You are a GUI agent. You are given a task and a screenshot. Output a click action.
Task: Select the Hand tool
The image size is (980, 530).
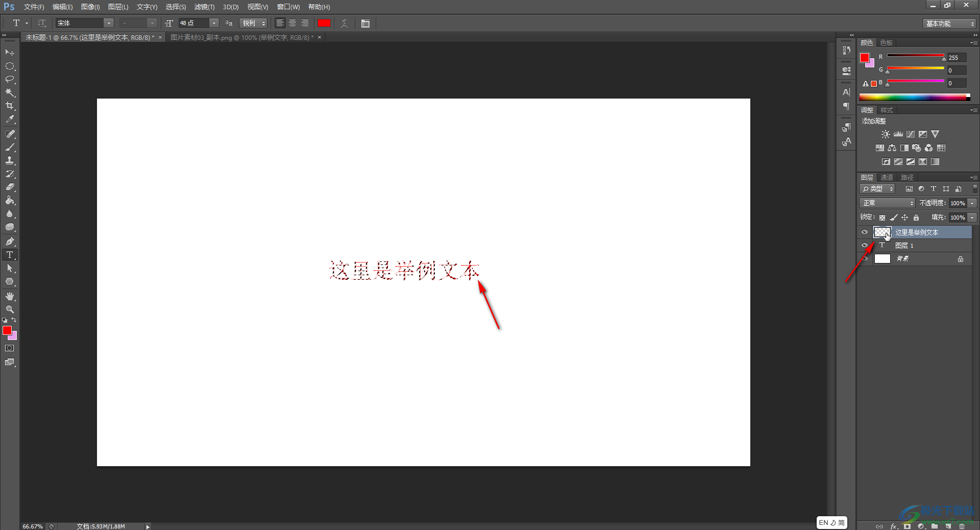click(10, 296)
